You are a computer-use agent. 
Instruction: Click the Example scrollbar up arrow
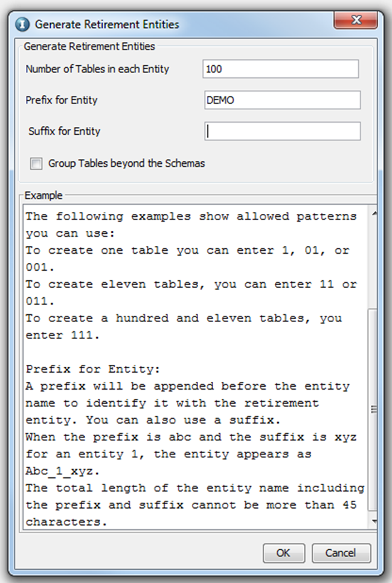(x=374, y=213)
